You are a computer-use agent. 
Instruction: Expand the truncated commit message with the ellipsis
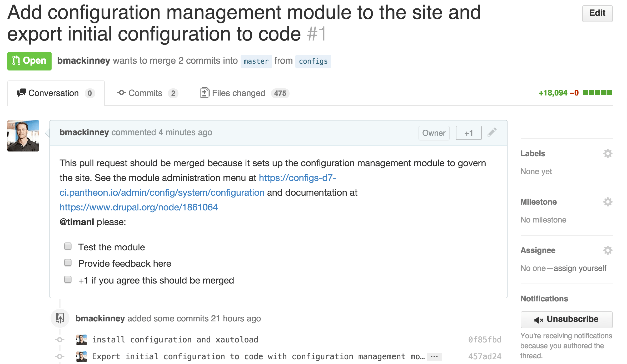click(434, 356)
